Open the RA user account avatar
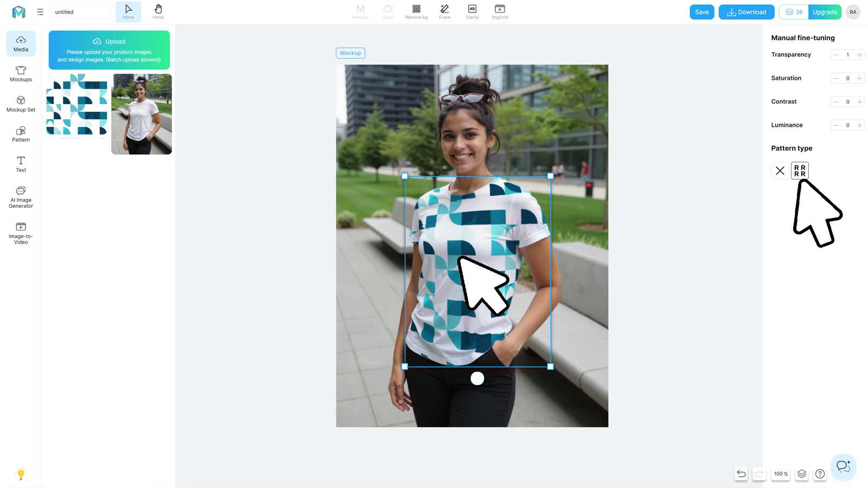The height and width of the screenshot is (488, 868). point(853,12)
